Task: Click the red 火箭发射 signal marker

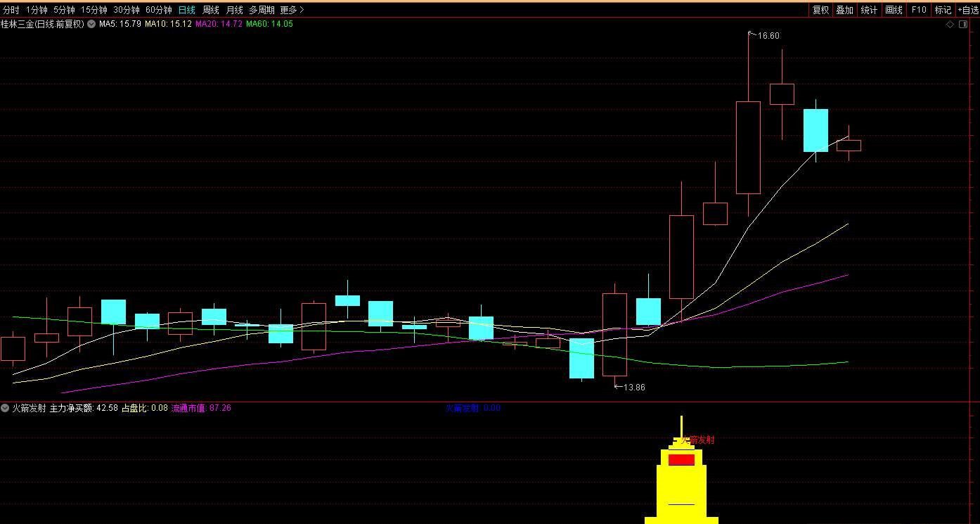Action: click(681, 460)
